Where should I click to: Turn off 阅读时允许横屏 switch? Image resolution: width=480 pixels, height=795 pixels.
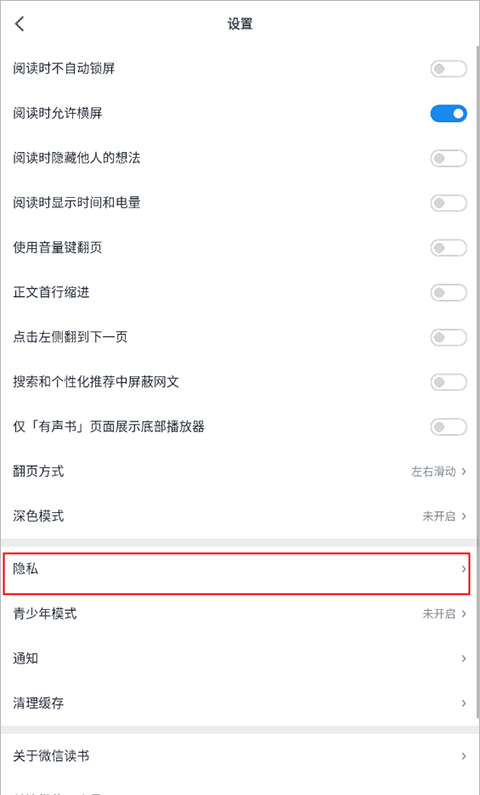[449, 114]
